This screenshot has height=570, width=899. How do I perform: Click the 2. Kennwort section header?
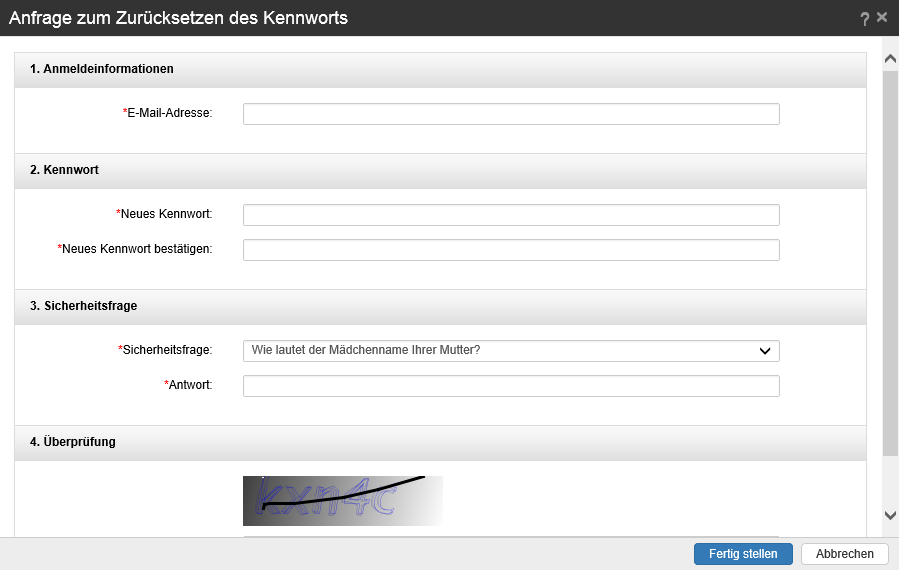[64, 171]
